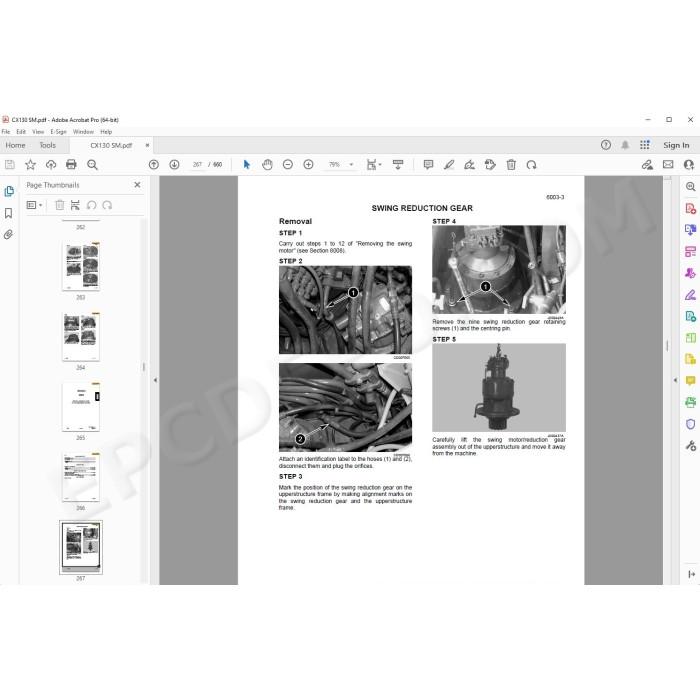This screenshot has width=700, height=700.
Task: Rotate thumbnail counterclockwise icon
Action: tap(92, 205)
